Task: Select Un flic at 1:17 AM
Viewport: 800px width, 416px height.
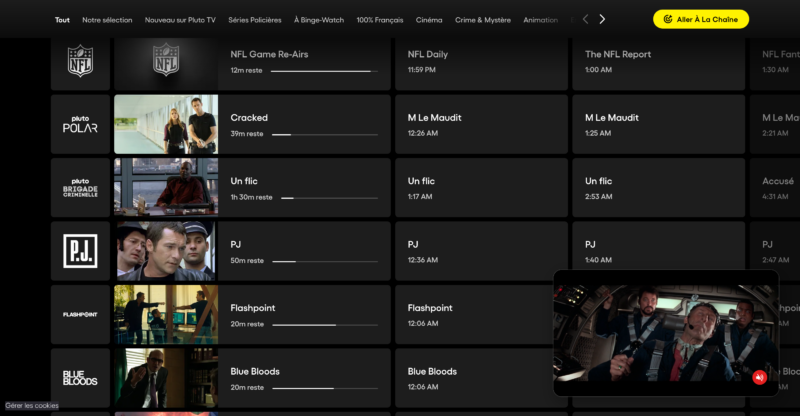Action: pyautogui.click(x=481, y=187)
